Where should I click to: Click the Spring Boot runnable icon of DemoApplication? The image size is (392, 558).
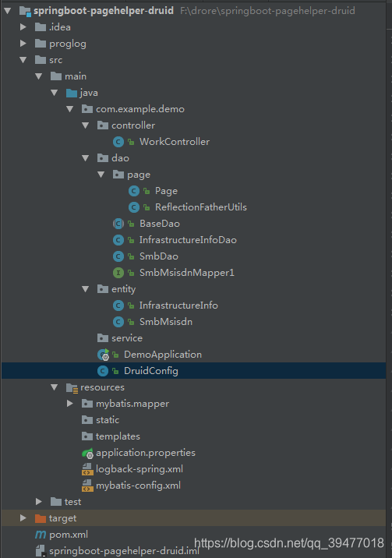point(103,355)
